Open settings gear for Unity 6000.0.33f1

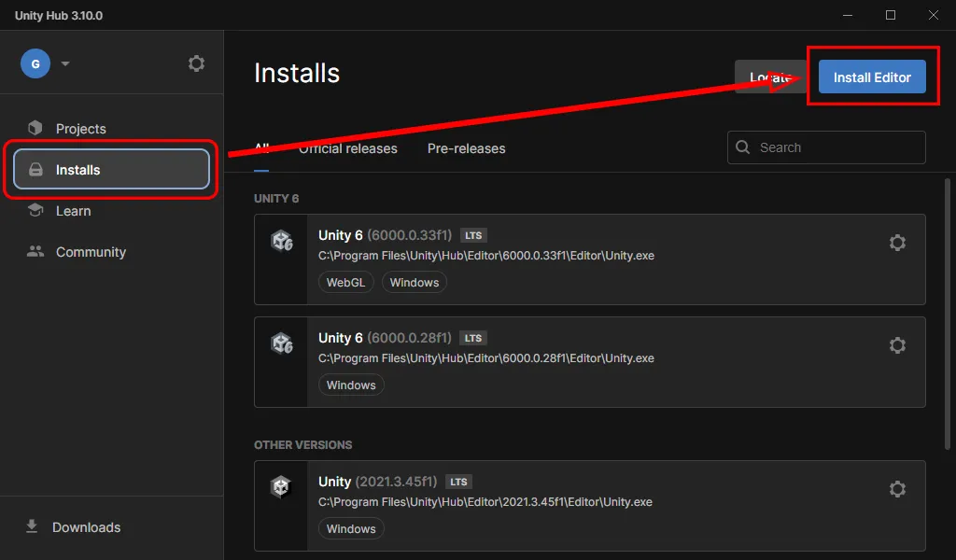point(897,243)
